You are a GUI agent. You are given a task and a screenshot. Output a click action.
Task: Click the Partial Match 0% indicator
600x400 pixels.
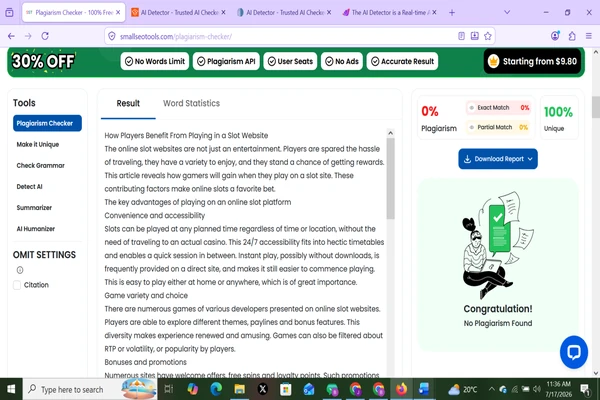(499, 127)
